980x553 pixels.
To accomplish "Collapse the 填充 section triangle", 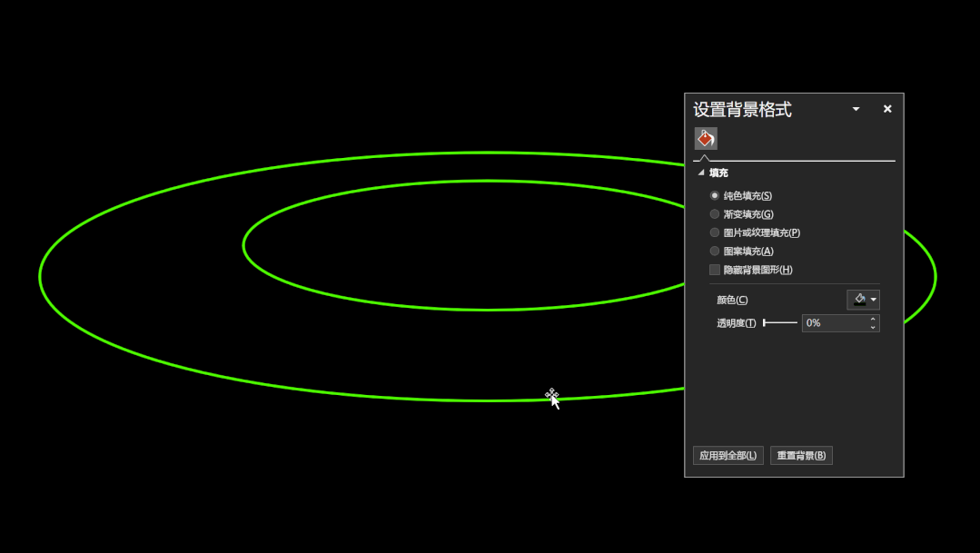I will [700, 173].
